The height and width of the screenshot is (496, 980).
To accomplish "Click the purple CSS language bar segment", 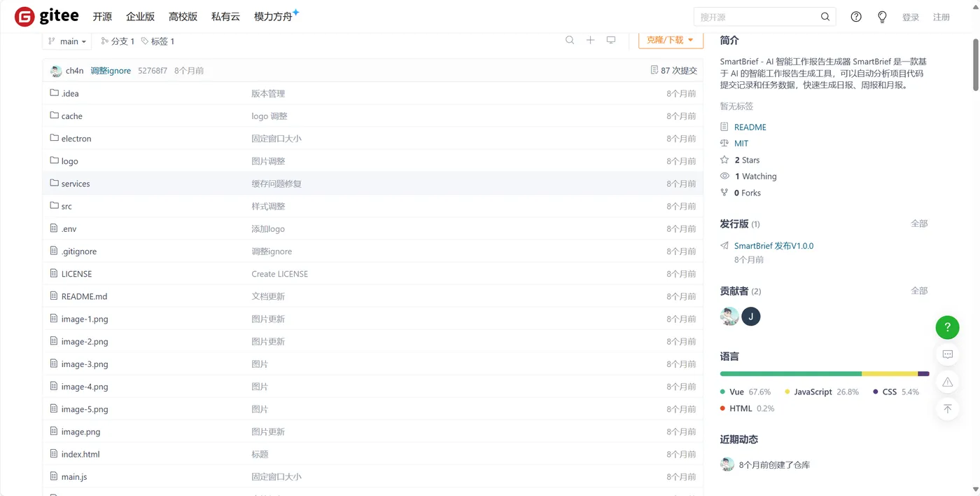I will 923,374.
